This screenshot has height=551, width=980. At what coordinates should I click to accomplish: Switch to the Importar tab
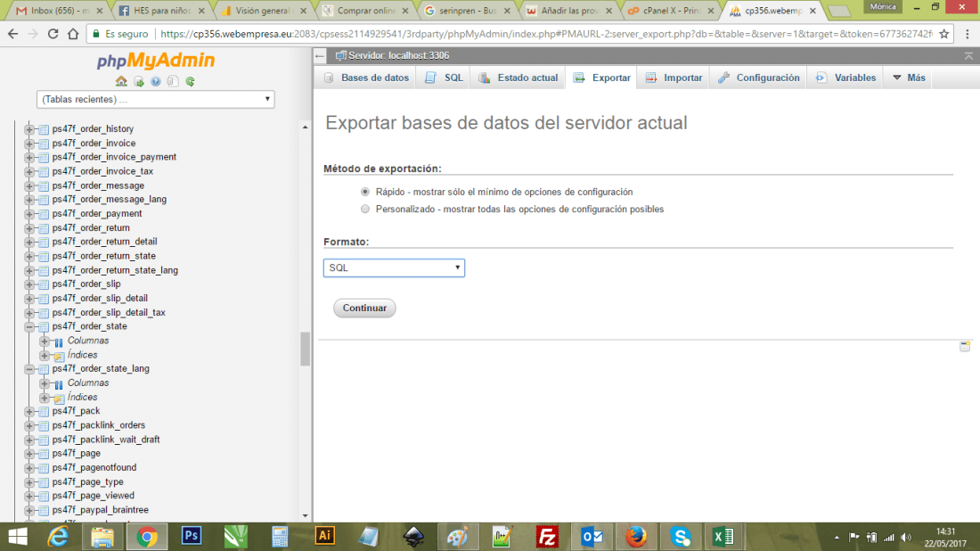pyautogui.click(x=674, y=78)
